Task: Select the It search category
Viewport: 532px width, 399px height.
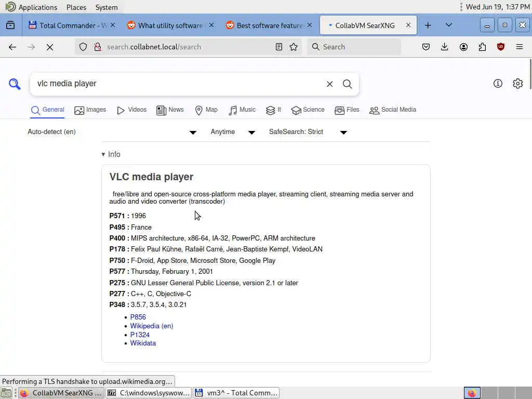Action: click(x=273, y=110)
